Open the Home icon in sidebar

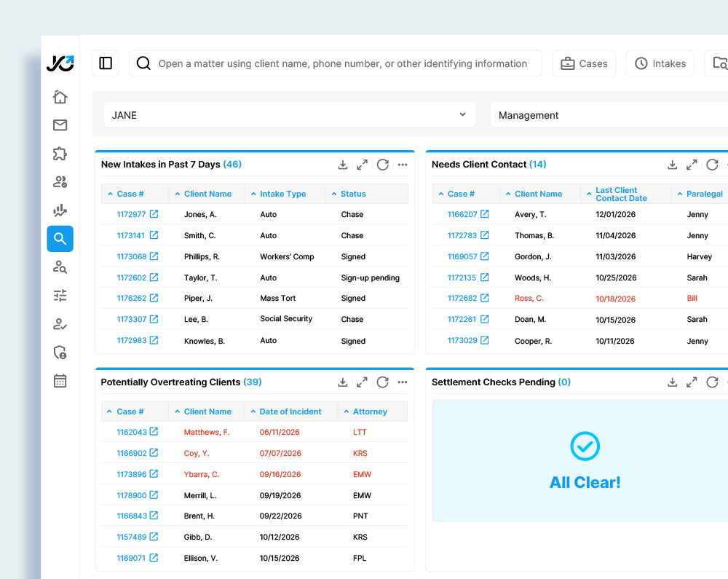pyautogui.click(x=60, y=97)
